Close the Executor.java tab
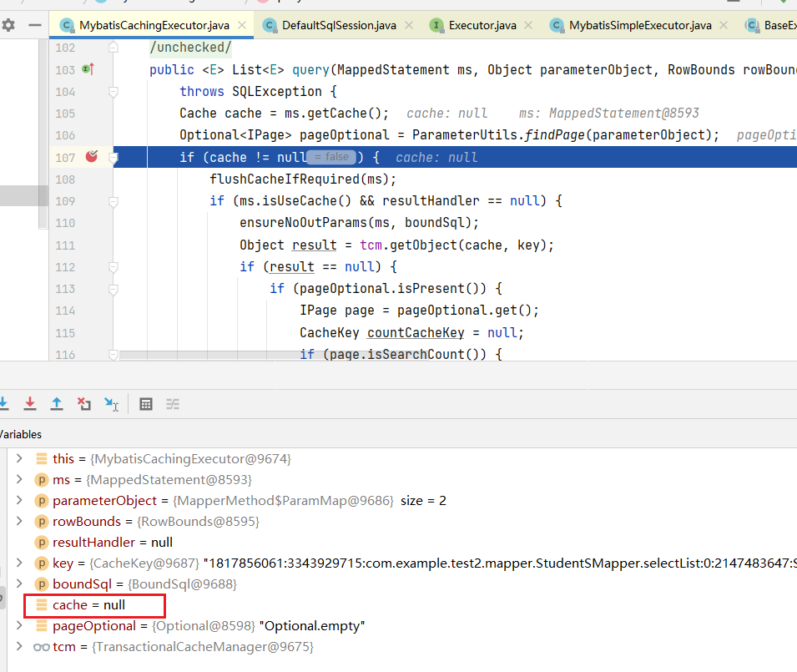Viewport: 797px width, 672px height. (529, 26)
